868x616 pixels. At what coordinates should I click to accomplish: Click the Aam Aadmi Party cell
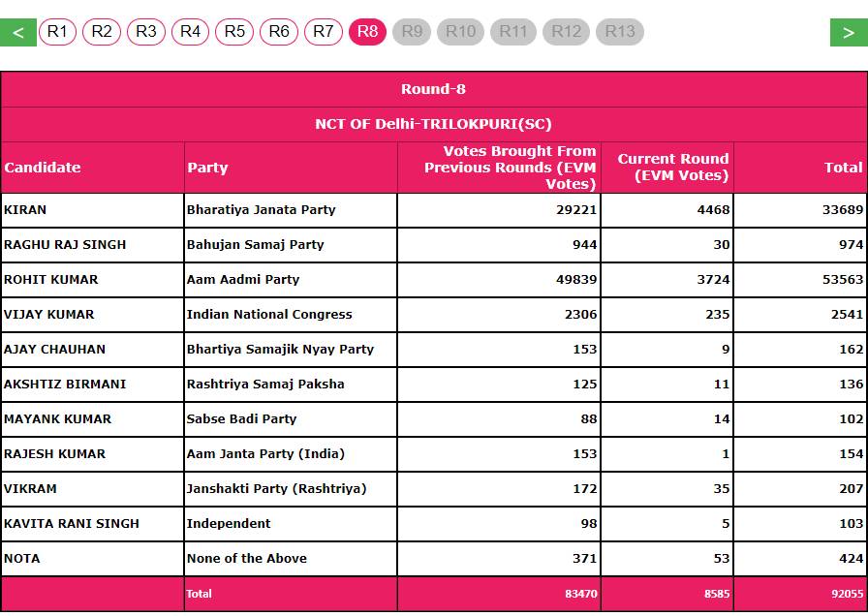click(x=243, y=280)
